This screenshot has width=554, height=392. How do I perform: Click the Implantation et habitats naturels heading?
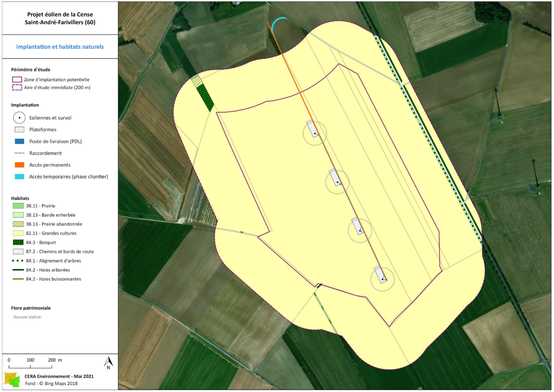click(x=60, y=47)
